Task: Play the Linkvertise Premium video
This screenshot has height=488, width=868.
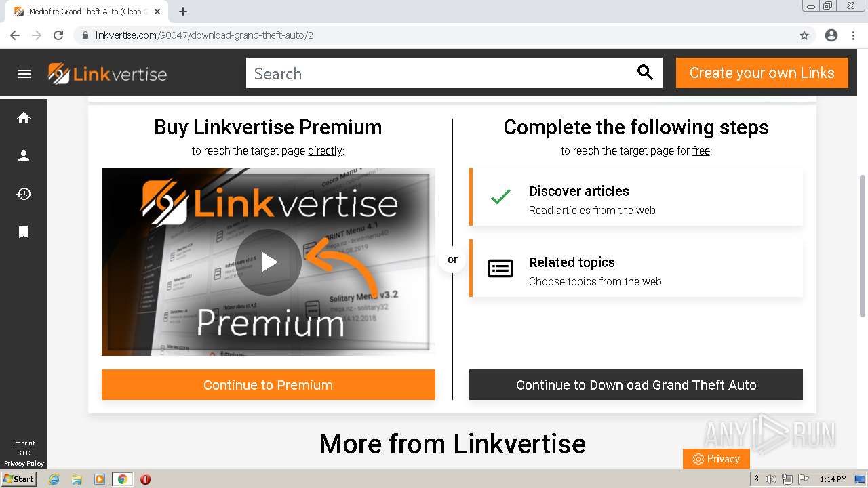Action: pyautogui.click(x=269, y=262)
